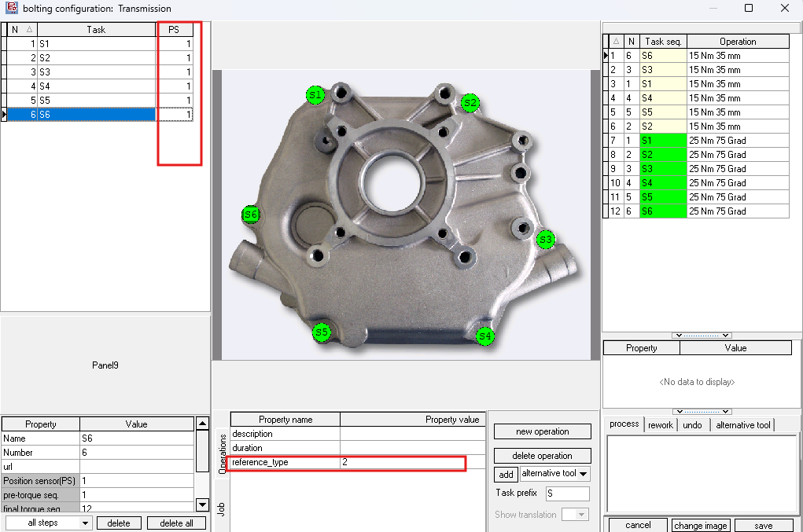
Task: Click the S1 bolt marker on image
Action: coord(315,95)
